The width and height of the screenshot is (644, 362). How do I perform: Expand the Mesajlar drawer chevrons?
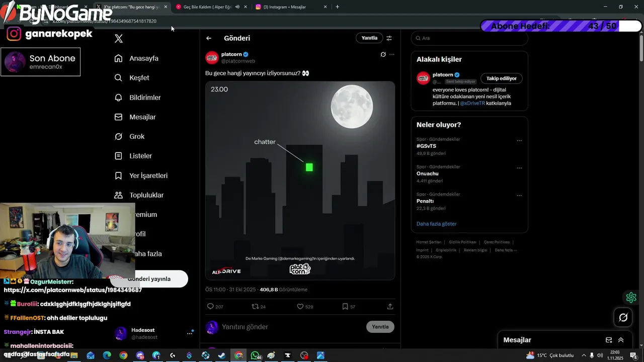pos(621,340)
